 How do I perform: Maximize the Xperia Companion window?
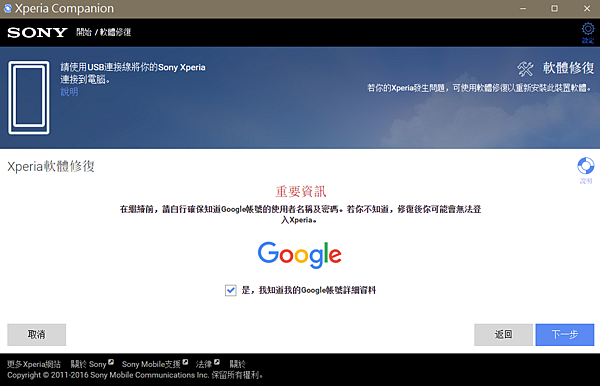pyautogui.click(x=554, y=8)
